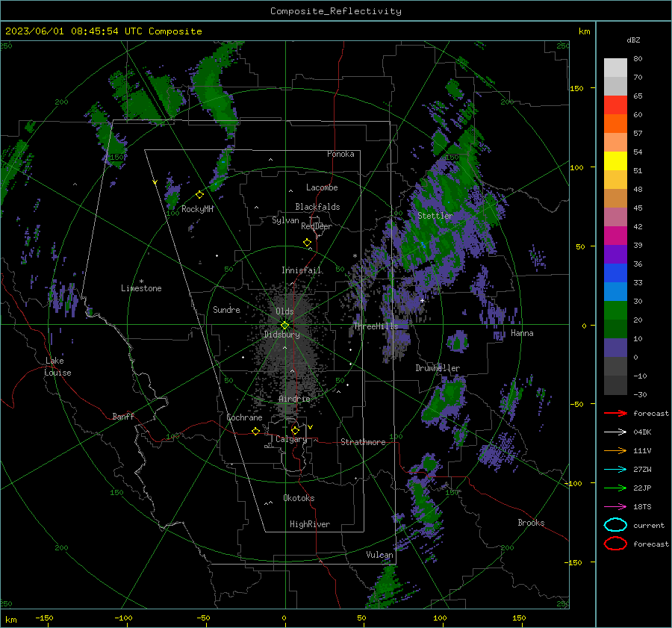Click the Limestone label

[141, 288]
